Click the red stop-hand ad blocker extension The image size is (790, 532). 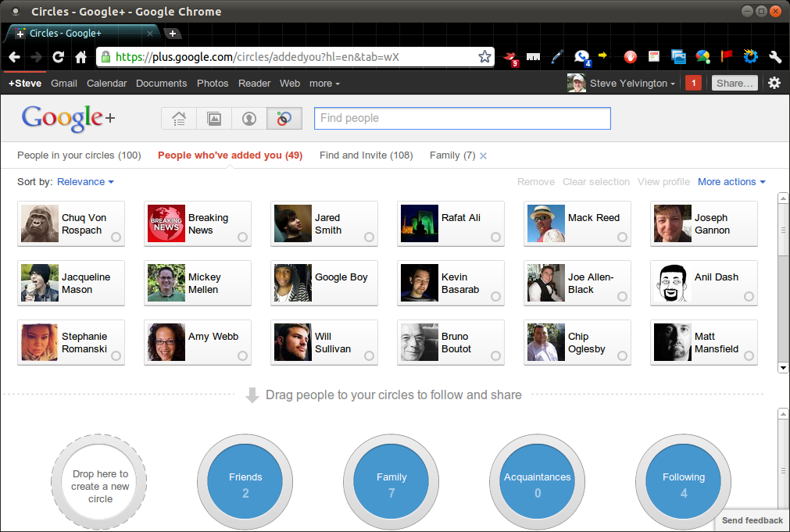630,57
